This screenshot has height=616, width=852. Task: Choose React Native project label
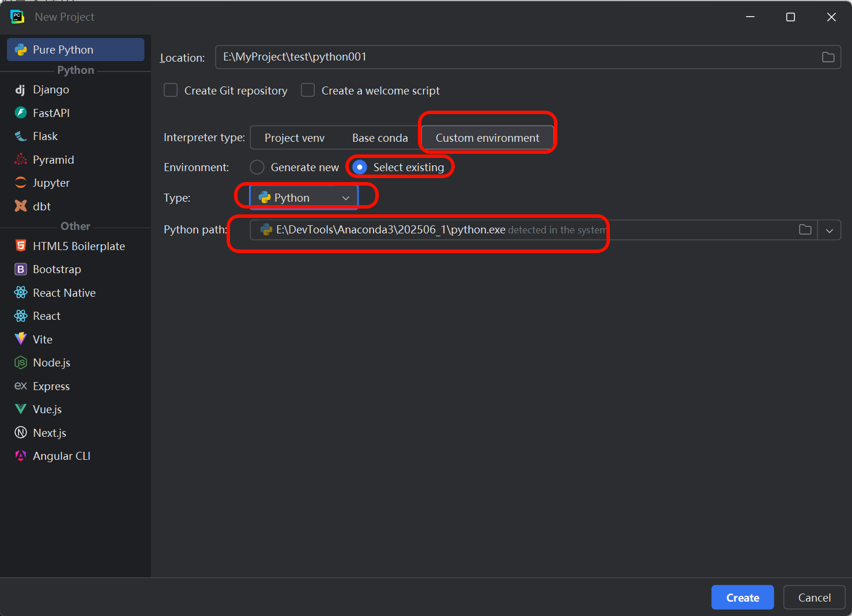coord(64,293)
